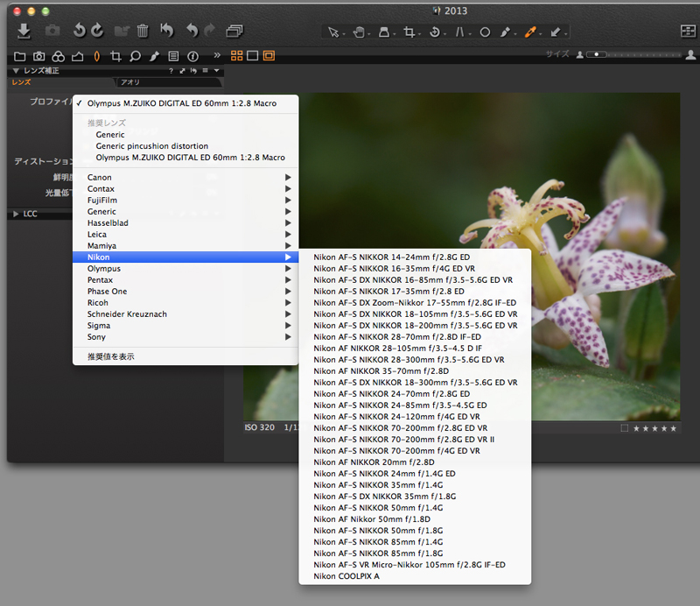Toggle the color tag checkbox below photo

coord(624,428)
